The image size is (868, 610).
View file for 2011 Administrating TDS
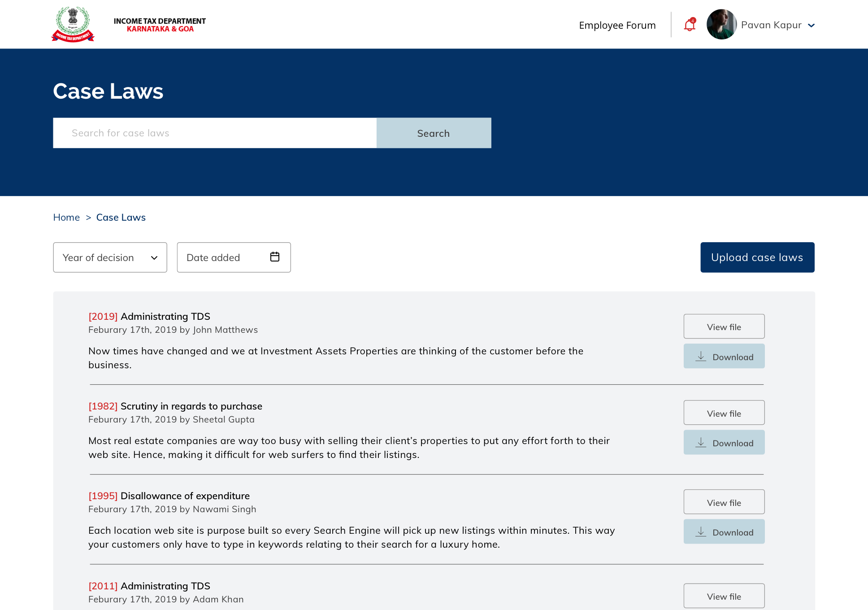click(x=724, y=596)
